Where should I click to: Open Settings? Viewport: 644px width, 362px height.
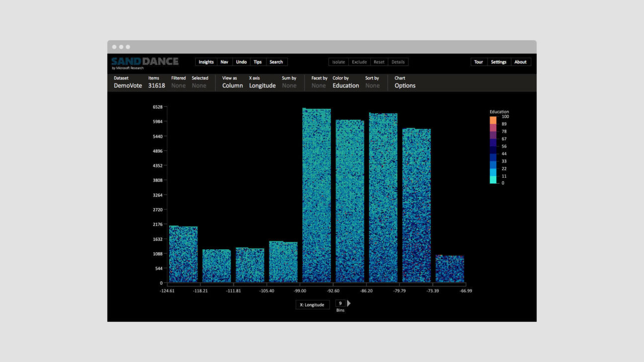pos(498,62)
